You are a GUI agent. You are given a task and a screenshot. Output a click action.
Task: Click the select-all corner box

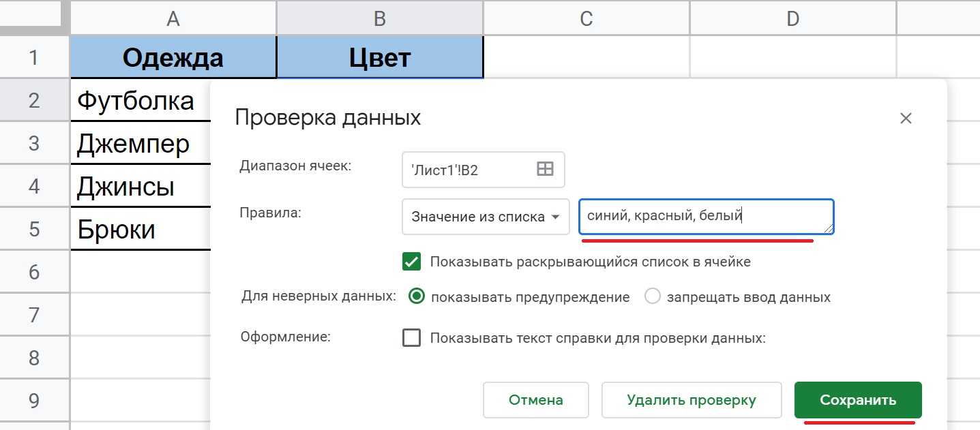pos(34,17)
